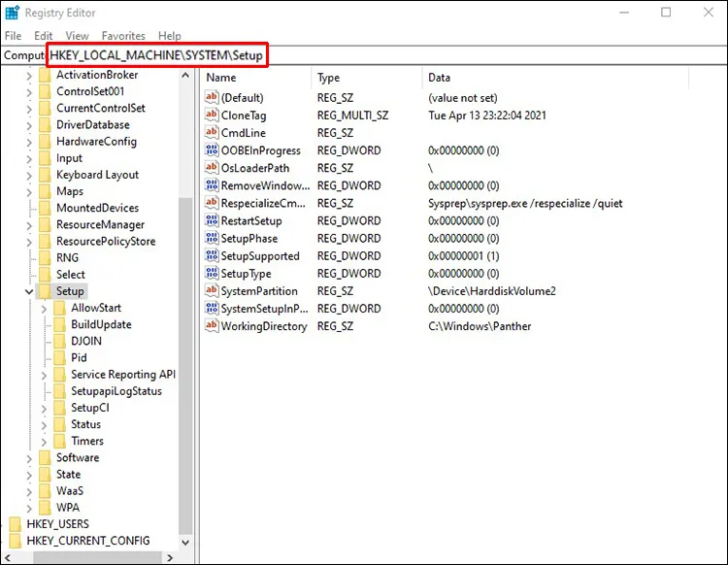Select the SetupapiLogStatus subkey
Screen dimensions: 728x565
tap(116, 391)
